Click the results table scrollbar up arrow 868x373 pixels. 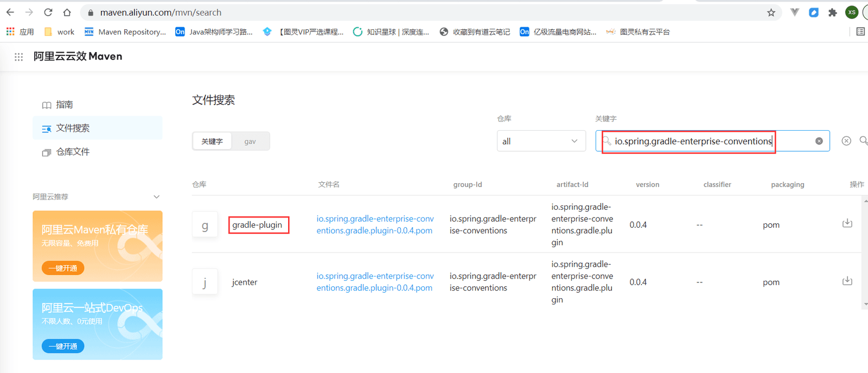point(865,201)
